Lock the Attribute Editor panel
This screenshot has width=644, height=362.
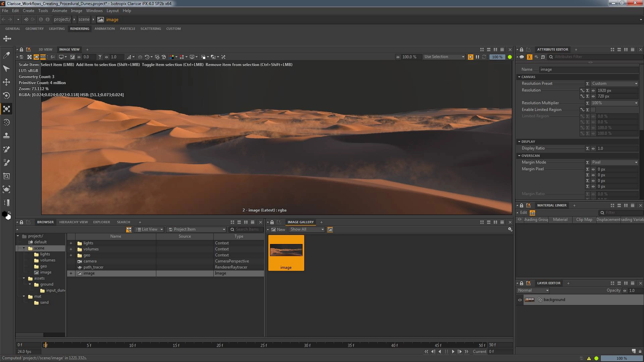click(x=522, y=50)
